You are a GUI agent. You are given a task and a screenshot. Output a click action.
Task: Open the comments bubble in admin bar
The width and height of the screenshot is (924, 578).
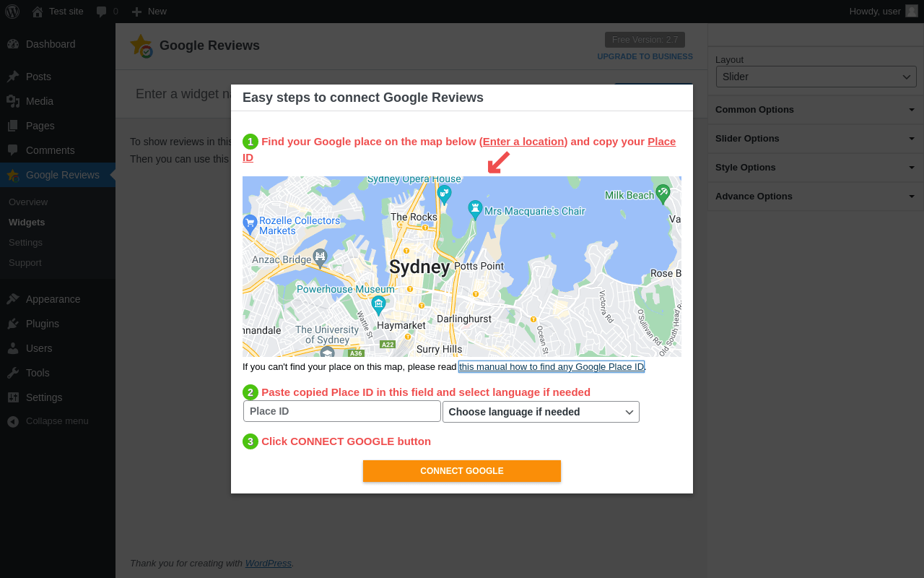(x=102, y=12)
